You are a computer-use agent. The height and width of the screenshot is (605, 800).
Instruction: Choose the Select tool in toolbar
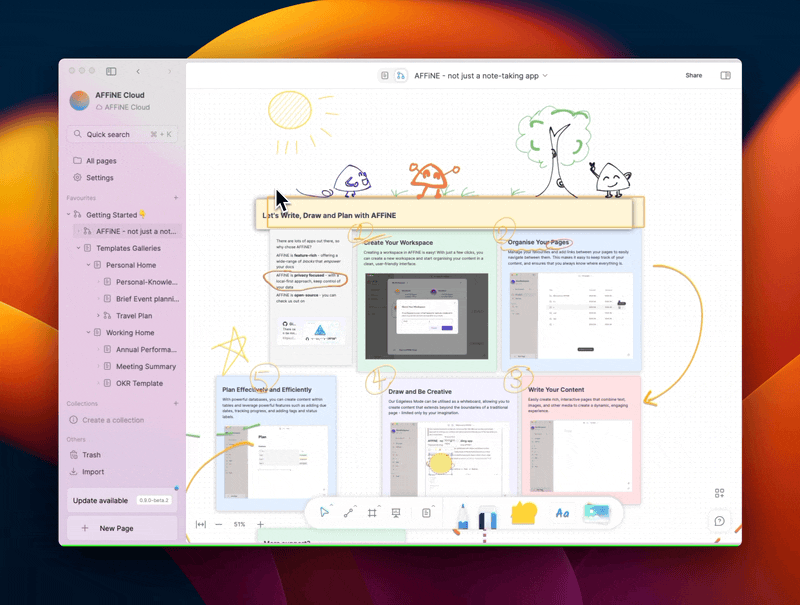[x=323, y=512]
